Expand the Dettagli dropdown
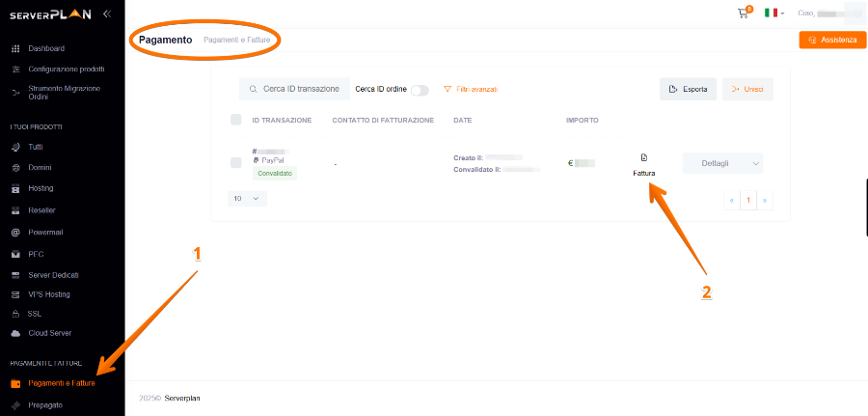Screen dimensions: 868x416 pyautogui.click(x=721, y=163)
